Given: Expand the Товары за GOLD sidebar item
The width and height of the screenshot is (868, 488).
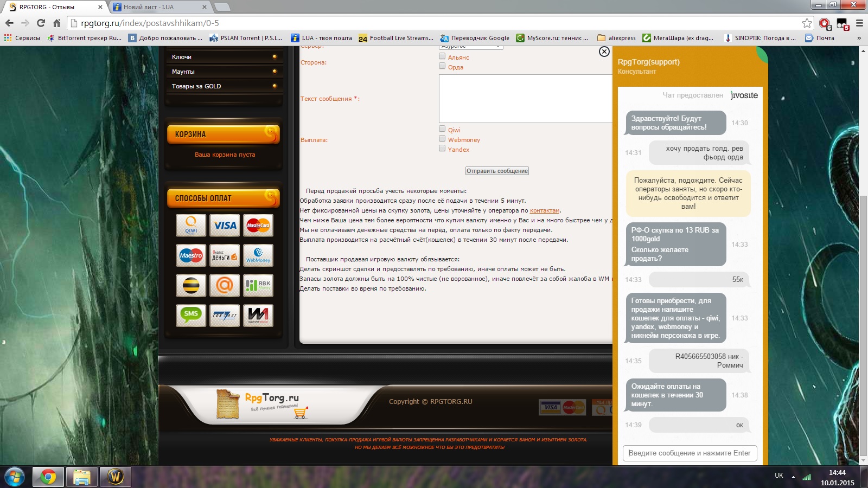Looking at the screenshot, I should point(224,86).
